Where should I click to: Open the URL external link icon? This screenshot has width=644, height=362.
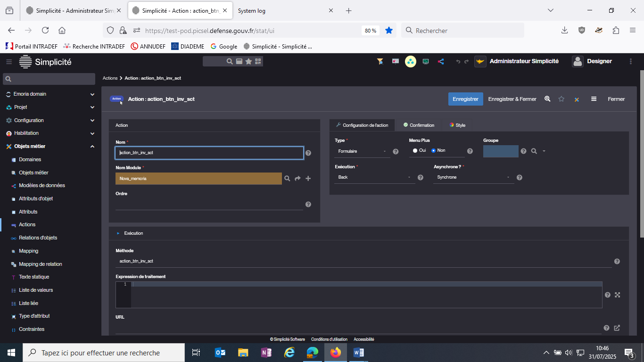click(x=617, y=328)
